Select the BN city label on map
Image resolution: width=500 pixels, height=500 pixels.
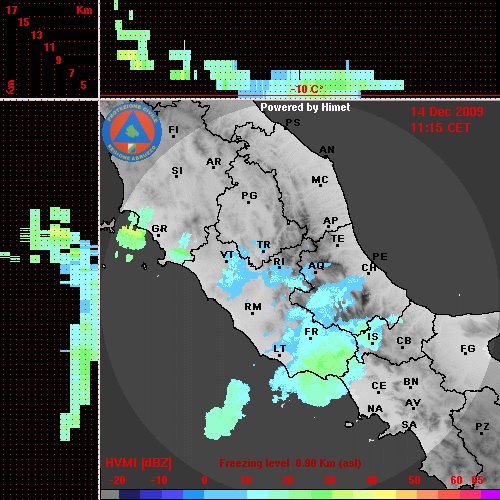pos(411,382)
